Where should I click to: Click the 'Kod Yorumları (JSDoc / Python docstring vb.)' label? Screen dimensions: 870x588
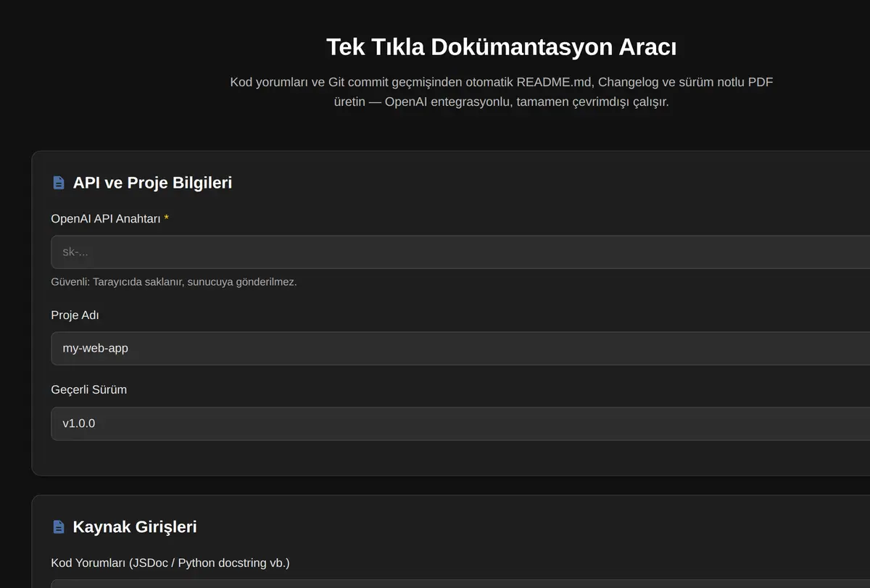point(170,563)
